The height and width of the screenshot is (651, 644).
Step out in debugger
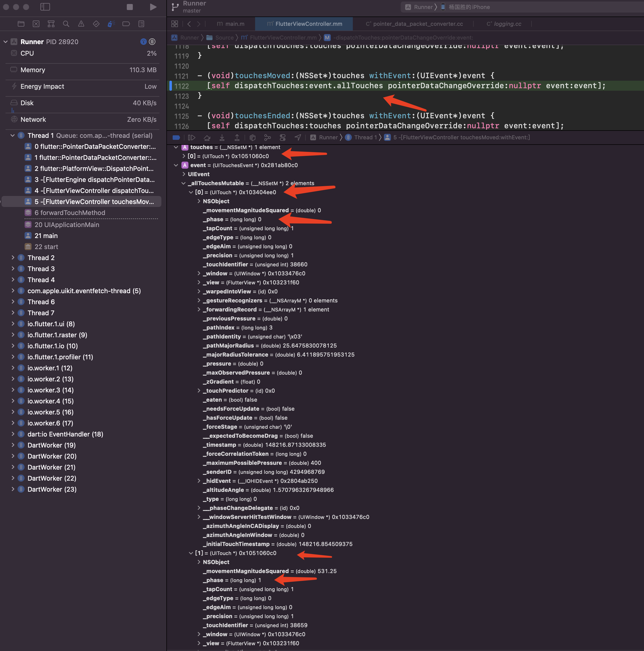click(237, 138)
